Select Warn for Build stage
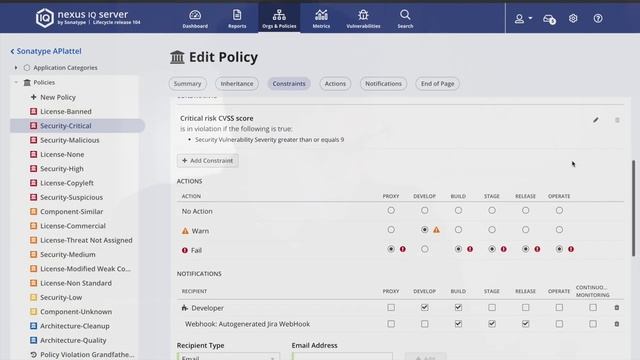Viewport: 640px width, 360px height. (458, 230)
